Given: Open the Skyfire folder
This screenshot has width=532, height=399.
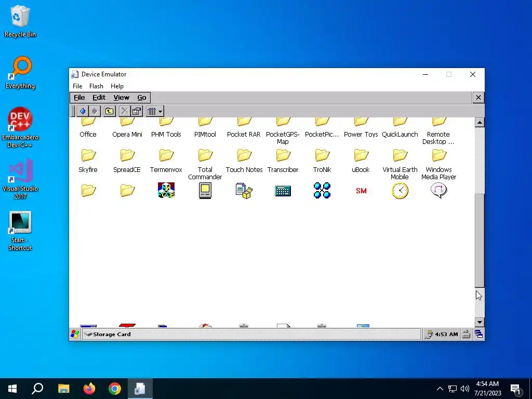Looking at the screenshot, I should 88,161.
